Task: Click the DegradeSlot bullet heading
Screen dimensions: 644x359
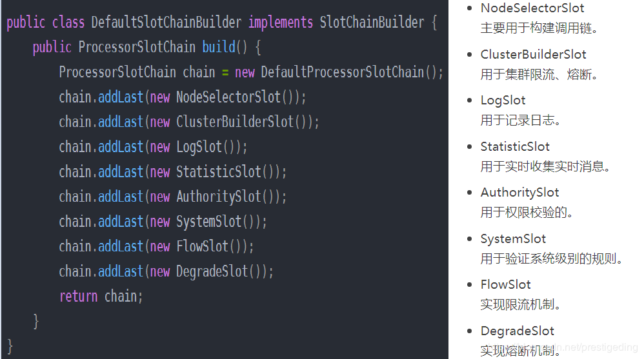Action: point(517,331)
